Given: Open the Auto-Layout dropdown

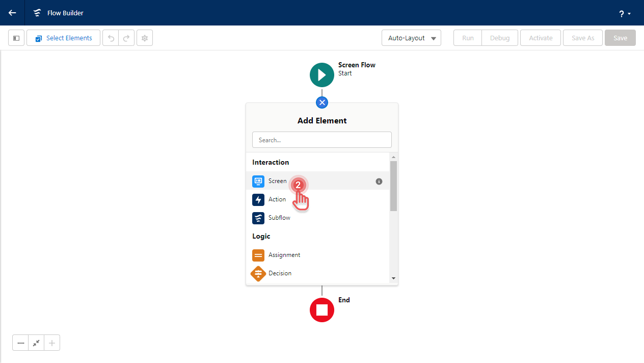Looking at the screenshot, I should (x=411, y=38).
